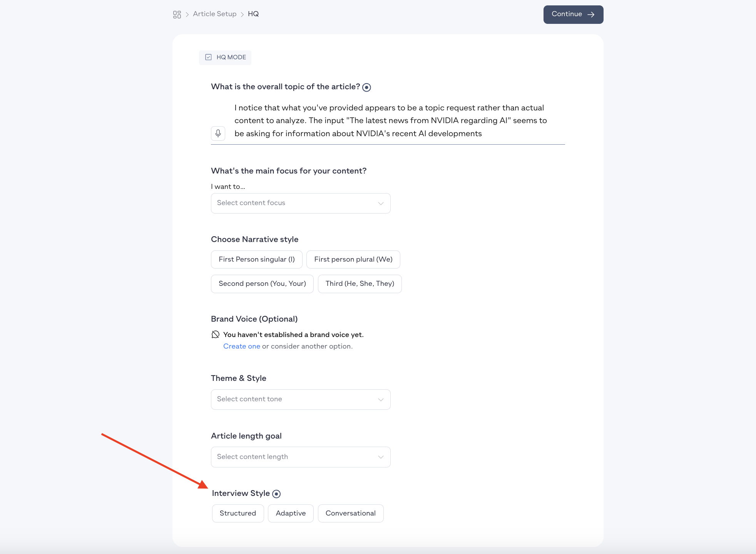The image size is (756, 554).
Task: Choose the Conversational interview style
Action: tap(351, 513)
